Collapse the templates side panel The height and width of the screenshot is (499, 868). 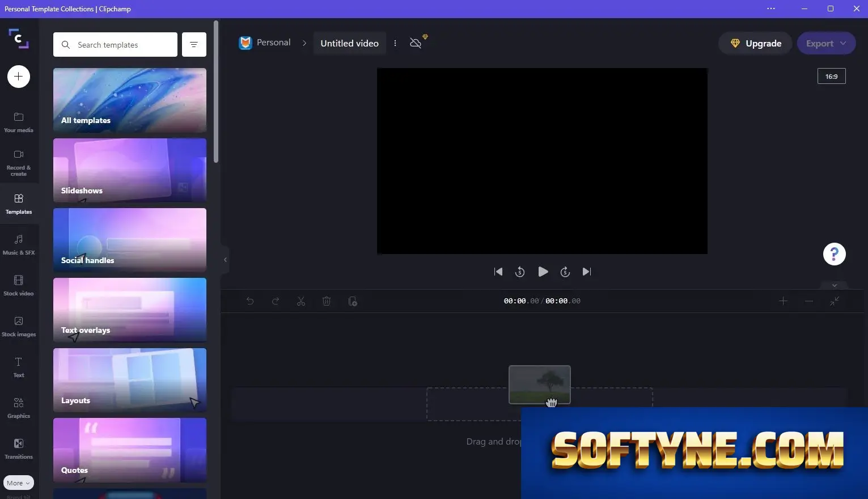click(x=225, y=260)
